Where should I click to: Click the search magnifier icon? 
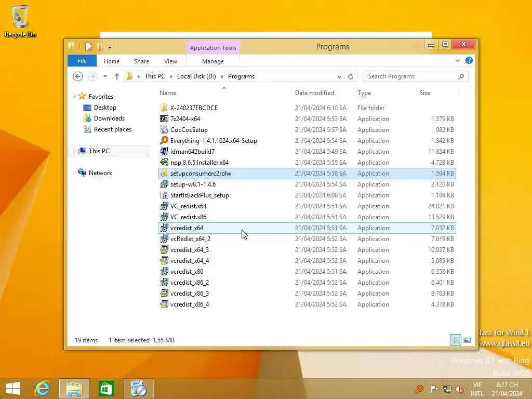tap(461, 76)
